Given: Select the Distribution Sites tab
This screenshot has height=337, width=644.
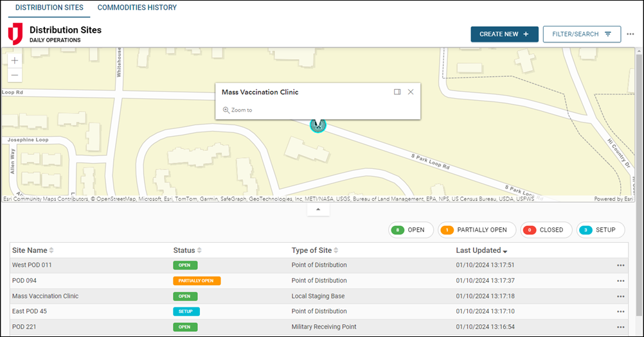Looking at the screenshot, I should click(49, 8).
